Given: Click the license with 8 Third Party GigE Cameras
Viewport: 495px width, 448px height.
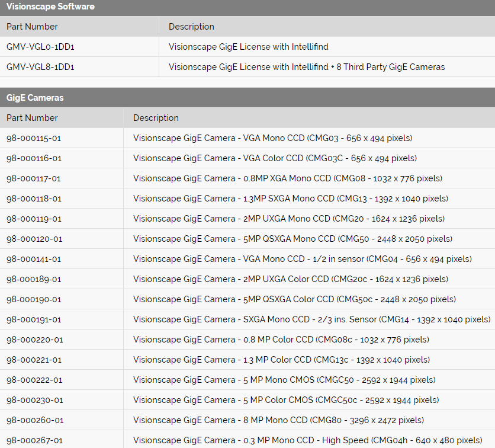Looking at the screenshot, I should click(x=307, y=68).
